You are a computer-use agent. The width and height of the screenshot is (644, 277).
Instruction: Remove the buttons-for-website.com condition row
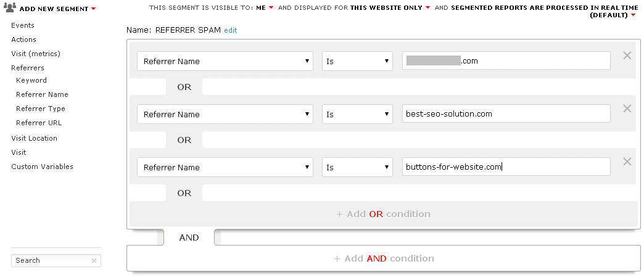[x=627, y=162]
